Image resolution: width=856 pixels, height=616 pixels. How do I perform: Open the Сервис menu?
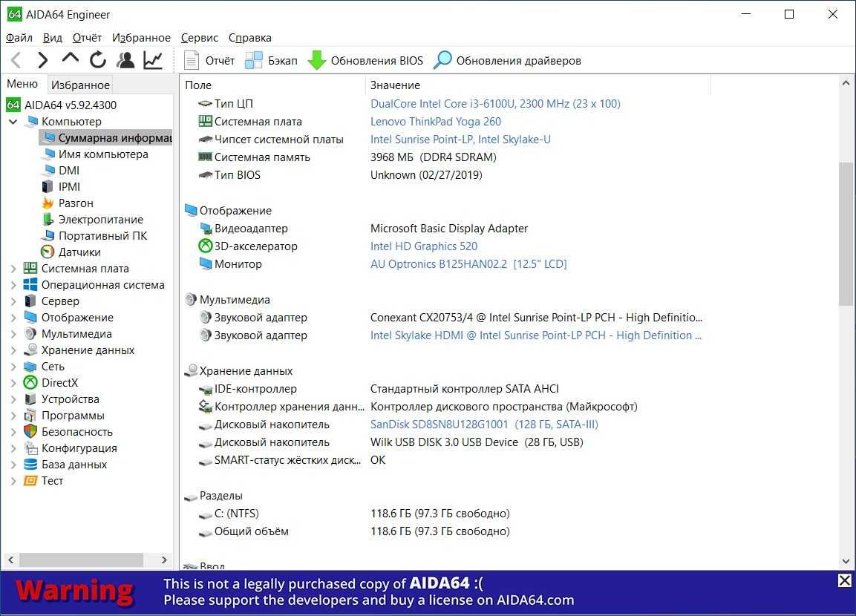tap(199, 38)
